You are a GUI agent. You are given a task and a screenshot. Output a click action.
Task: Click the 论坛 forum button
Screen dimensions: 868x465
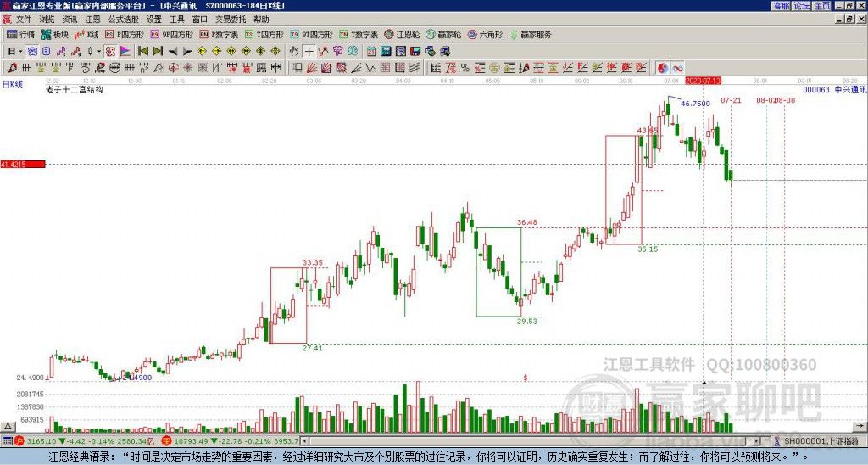pos(801,5)
